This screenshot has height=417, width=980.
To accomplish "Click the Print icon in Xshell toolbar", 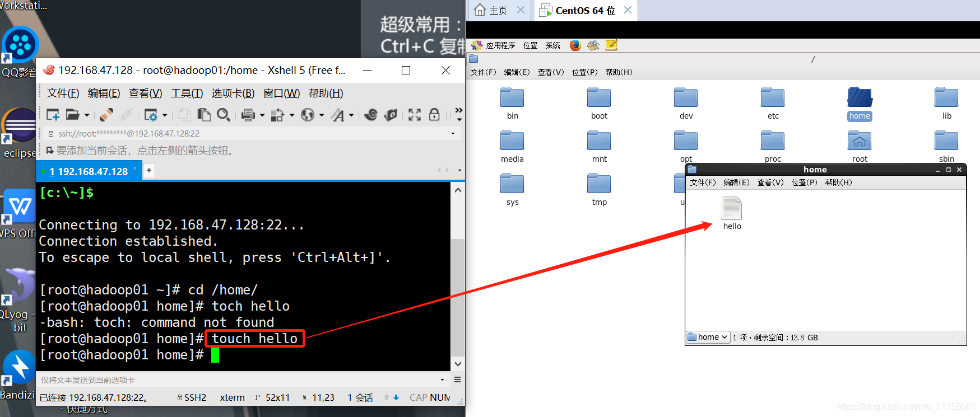I will (248, 115).
